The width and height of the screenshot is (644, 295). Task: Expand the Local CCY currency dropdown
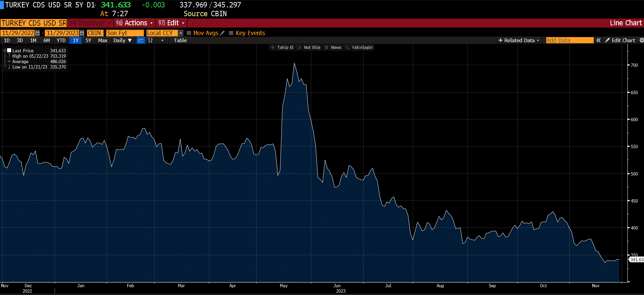tap(181, 33)
